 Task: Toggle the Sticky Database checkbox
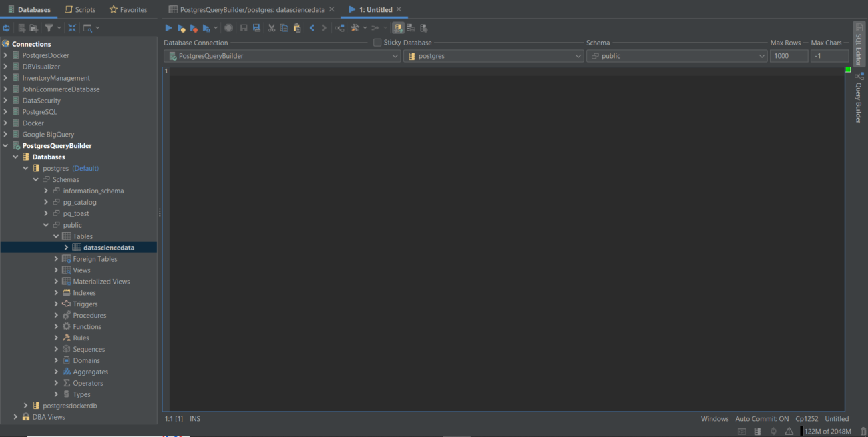[x=377, y=43]
